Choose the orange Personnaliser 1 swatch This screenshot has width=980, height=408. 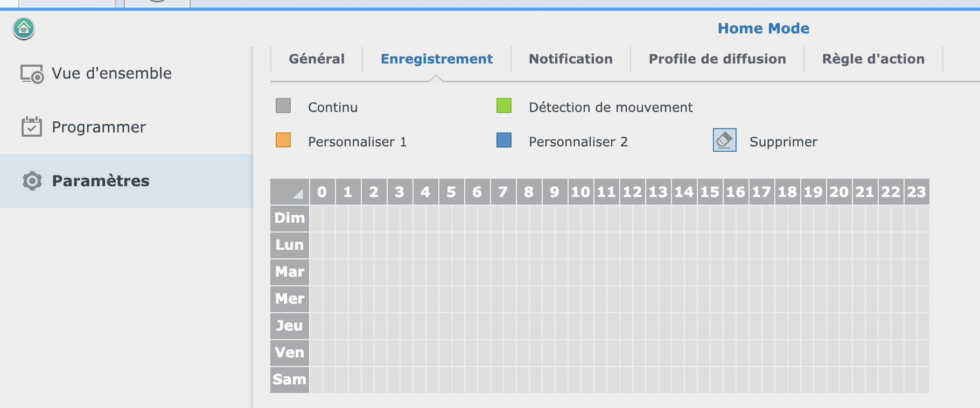coord(283,140)
